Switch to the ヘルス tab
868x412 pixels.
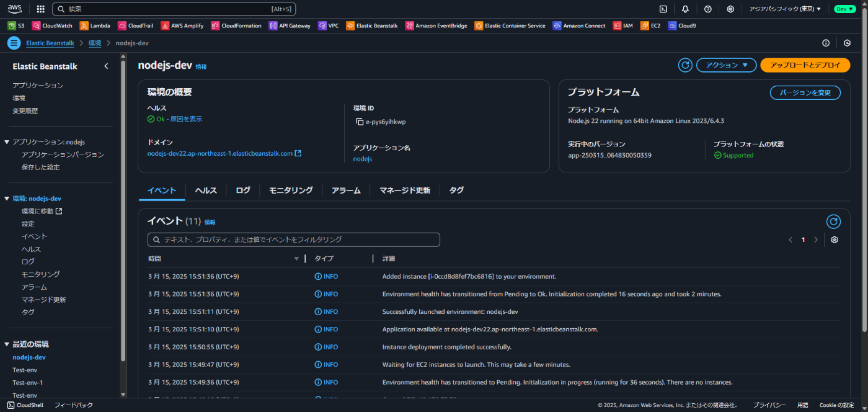[x=206, y=190]
